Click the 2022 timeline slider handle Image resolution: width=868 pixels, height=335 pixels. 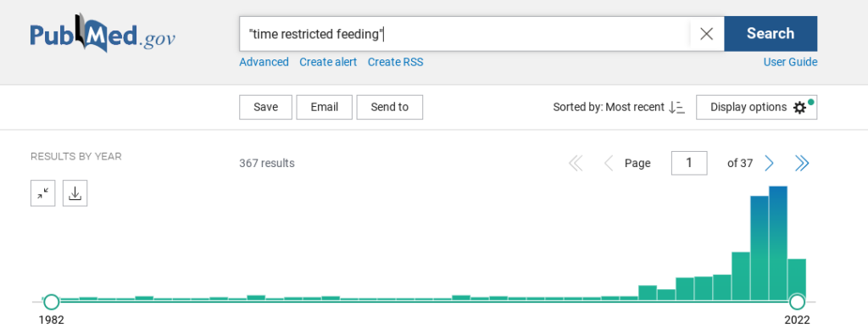[797, 302]
